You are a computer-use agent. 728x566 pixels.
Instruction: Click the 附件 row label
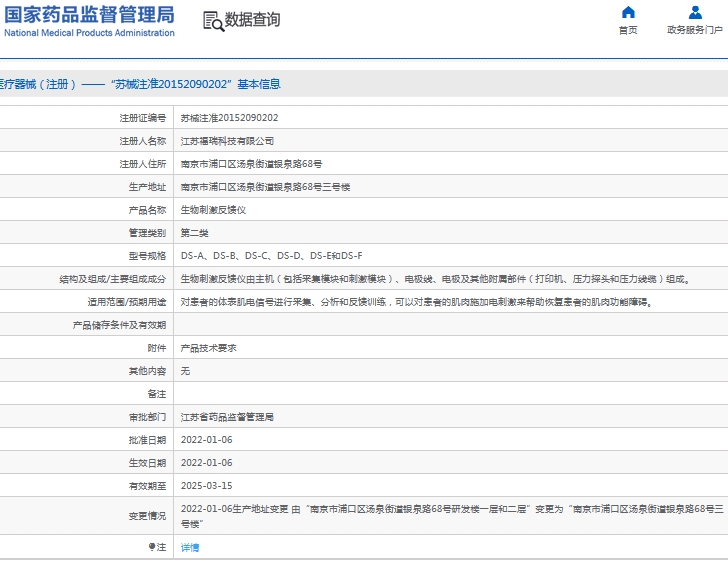coord(156,348)
